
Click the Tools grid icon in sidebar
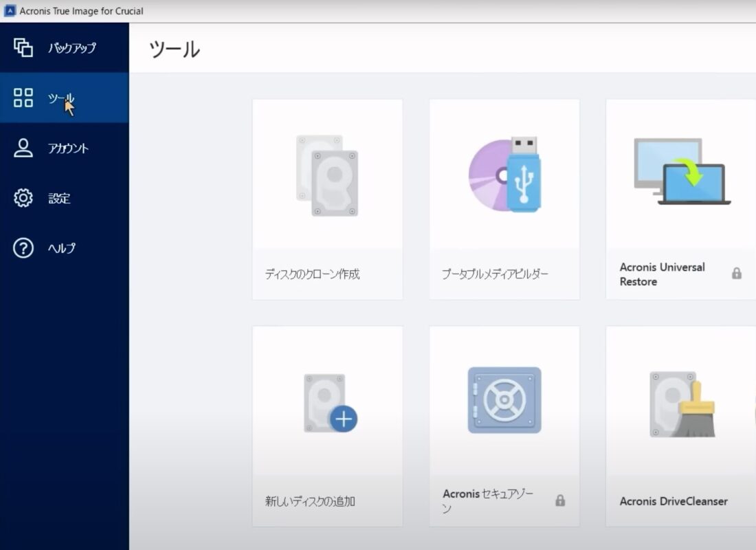(23, 98)
